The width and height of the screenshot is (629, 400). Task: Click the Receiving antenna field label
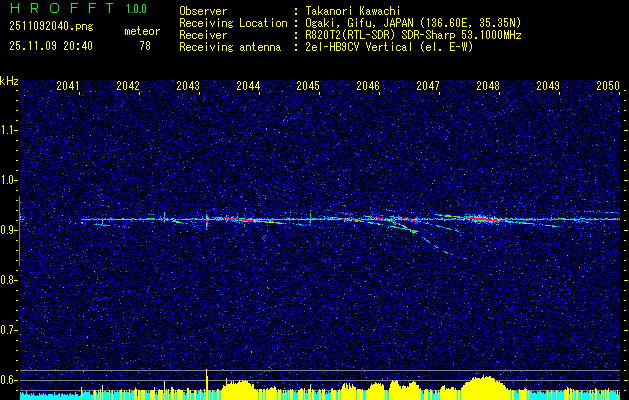pyautogui.click(x=230, y=47)
